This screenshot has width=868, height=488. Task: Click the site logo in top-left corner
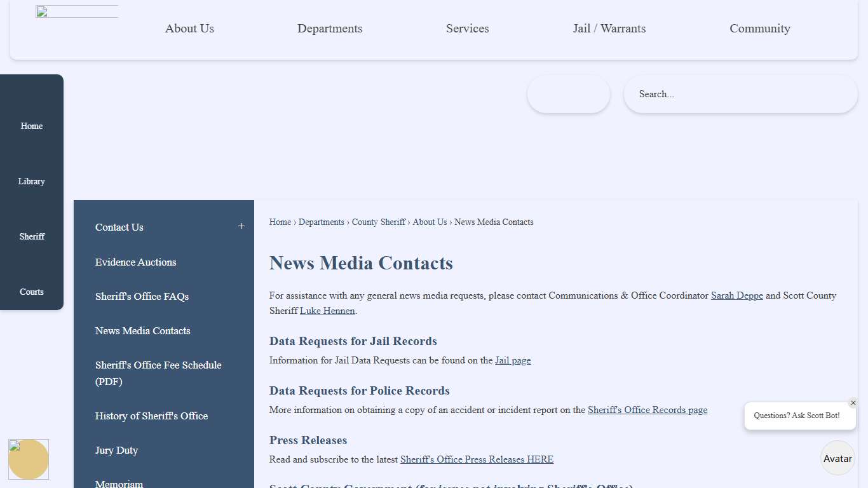(76, 10)
